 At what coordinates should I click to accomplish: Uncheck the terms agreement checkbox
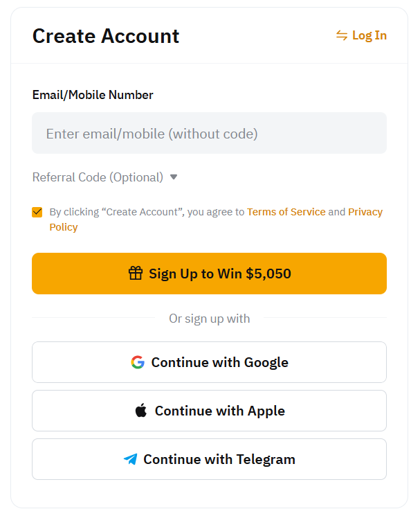pos(37,212)
